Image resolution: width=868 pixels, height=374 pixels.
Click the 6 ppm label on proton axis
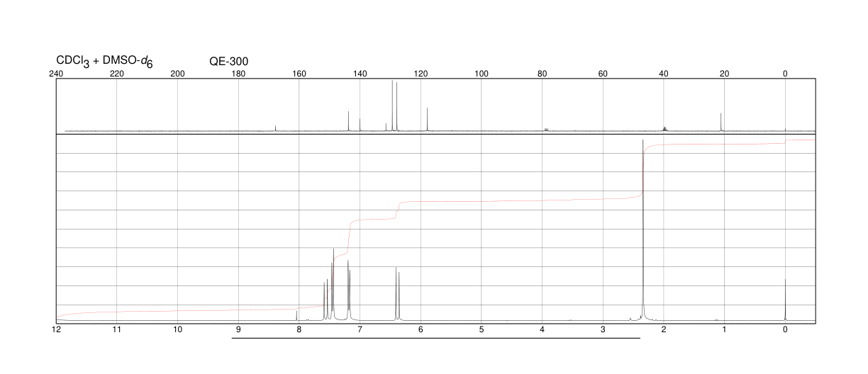click(x=421, y=330)
